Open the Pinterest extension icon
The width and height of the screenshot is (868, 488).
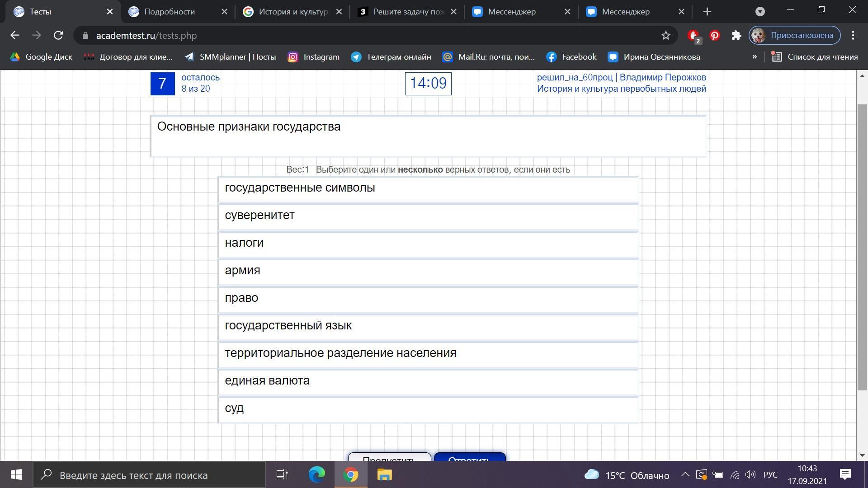tap(714, 35)
